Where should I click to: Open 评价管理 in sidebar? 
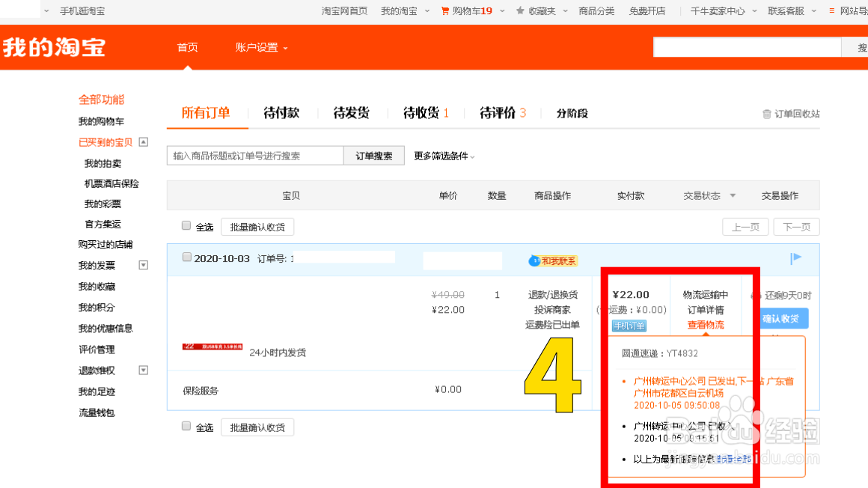(x=97, y=350)
